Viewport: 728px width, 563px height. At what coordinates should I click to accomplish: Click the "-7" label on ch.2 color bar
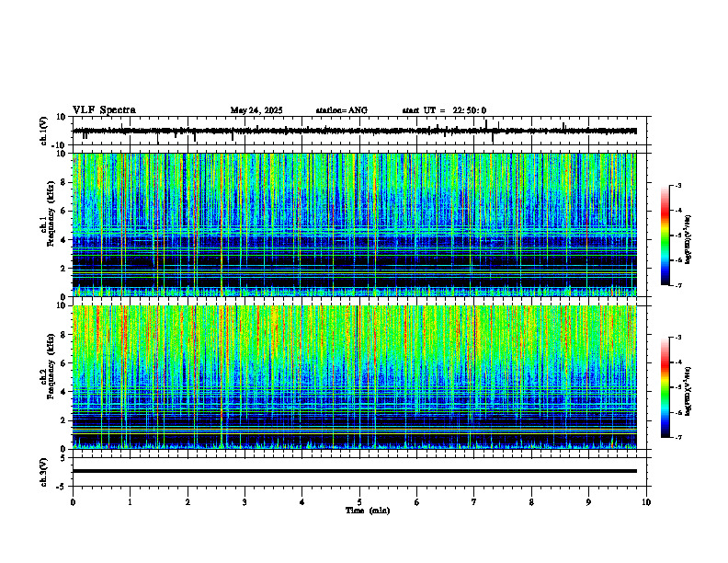point(678,437)
